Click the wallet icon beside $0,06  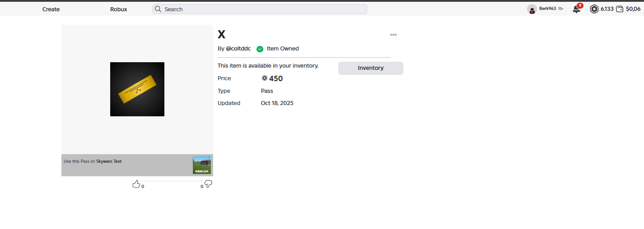(620, 9)
